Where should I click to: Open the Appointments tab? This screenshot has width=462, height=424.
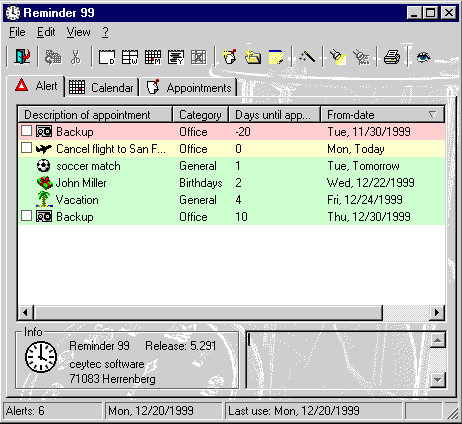(x=189, y=87)
